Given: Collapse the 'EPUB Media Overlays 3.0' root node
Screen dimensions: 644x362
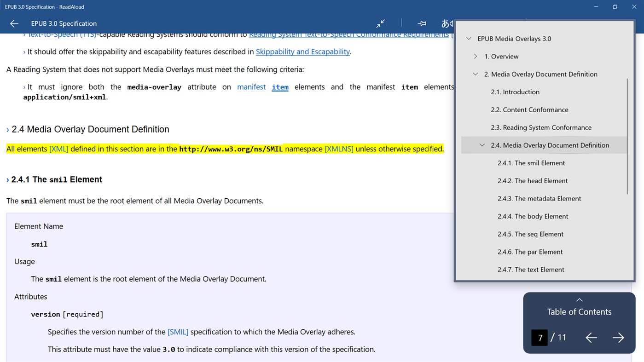Looking at the screenshot, I should pos(469,39).
